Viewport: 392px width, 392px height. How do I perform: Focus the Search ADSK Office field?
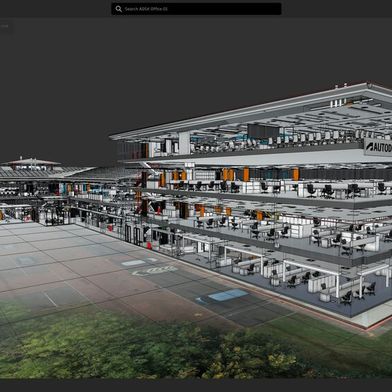point(196,9)
